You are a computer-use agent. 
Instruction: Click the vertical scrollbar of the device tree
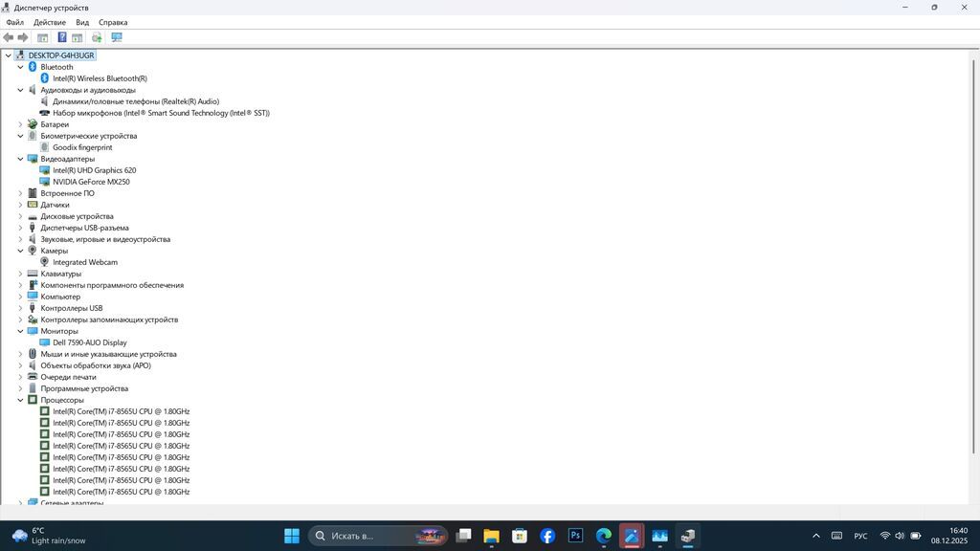[x=973, y=256]
